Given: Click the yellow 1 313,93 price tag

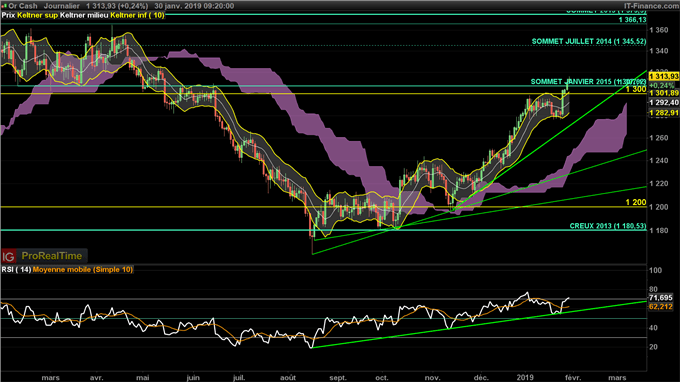Looking at the screenshot, I should pos(664,76).
